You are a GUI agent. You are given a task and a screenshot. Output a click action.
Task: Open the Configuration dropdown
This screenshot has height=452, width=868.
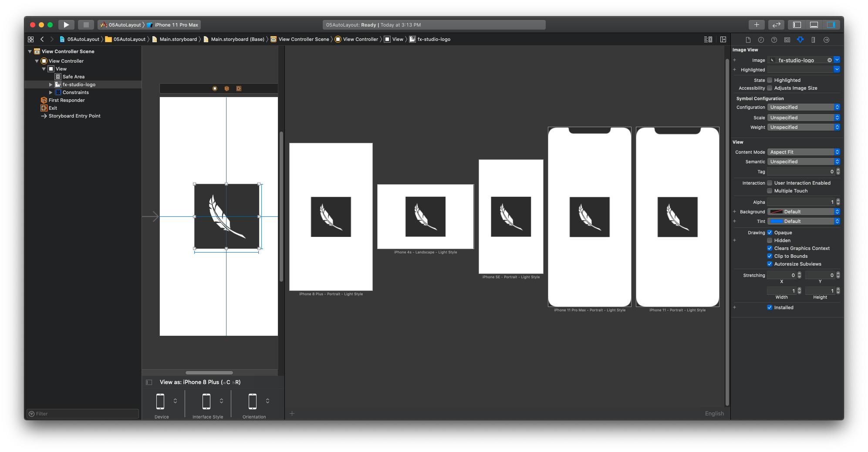point(804,107)
